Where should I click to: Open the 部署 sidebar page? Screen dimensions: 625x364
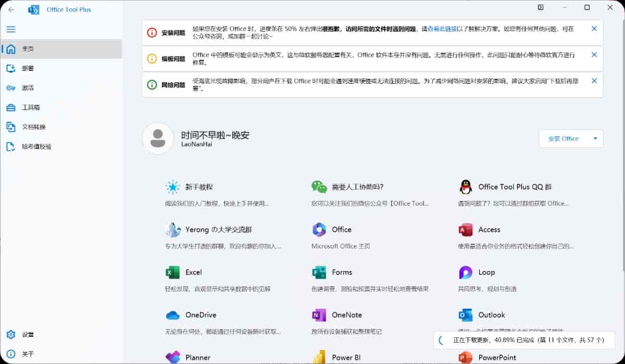tap(28, 68)
